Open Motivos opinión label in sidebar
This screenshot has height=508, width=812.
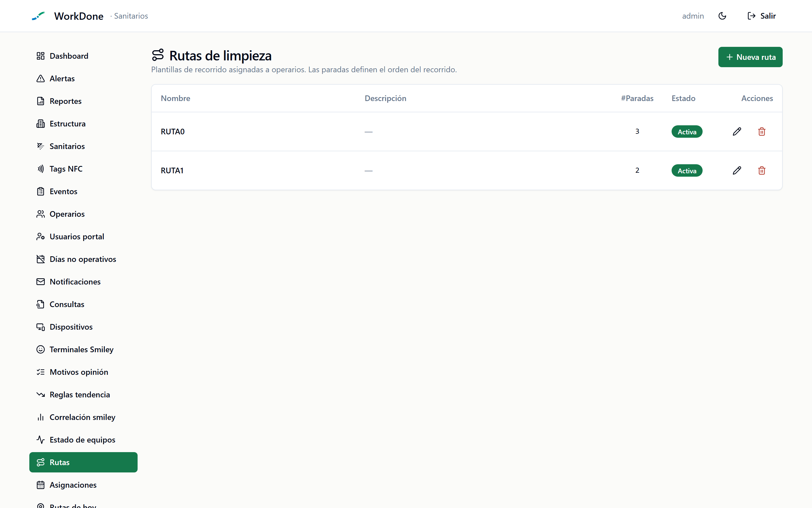click(x=79, y=372)
